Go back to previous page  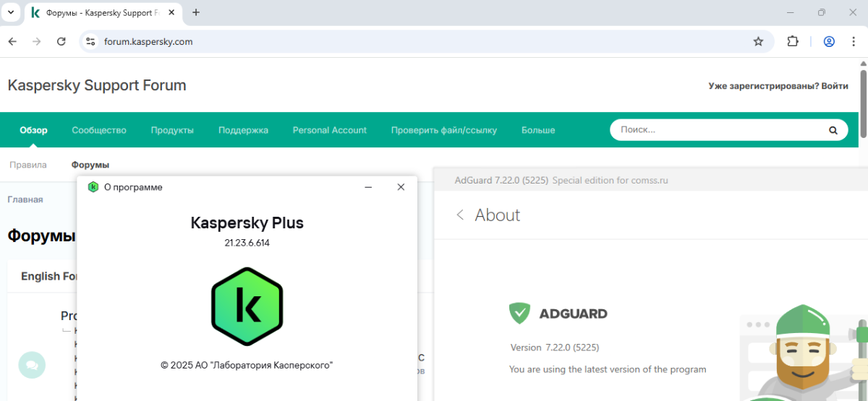click(12, 41)
